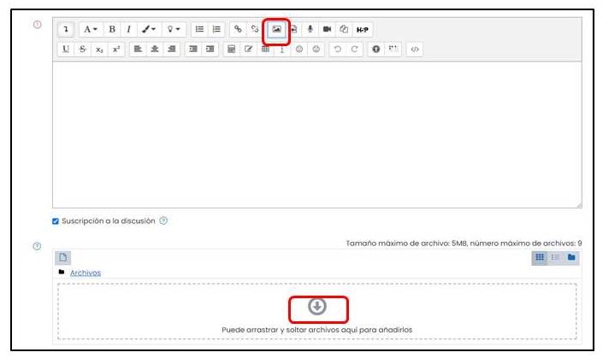Click the download arrow to add files
This screenshot has height=364, width=603.
[317, 307]
